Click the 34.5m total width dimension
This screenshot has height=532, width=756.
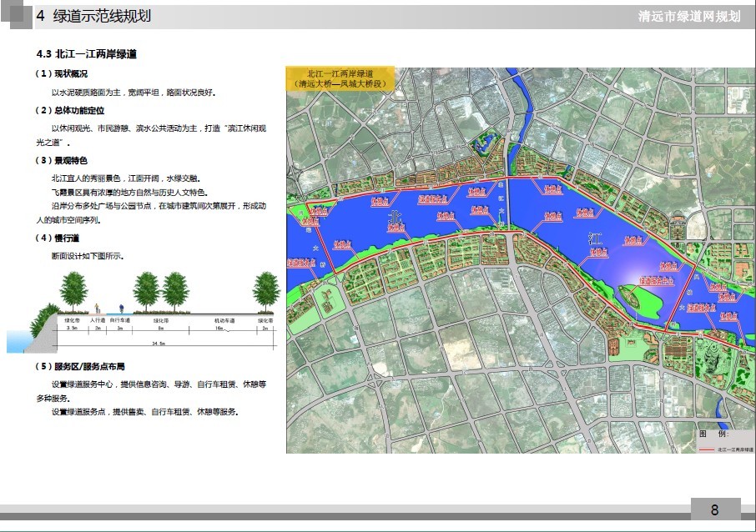tap(159, 343)
